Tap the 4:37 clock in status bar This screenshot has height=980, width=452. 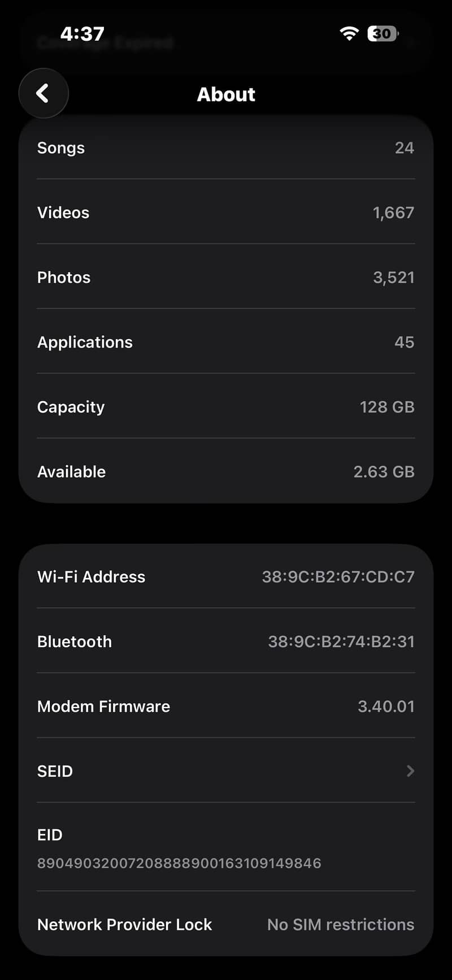(x=82, y=34)
